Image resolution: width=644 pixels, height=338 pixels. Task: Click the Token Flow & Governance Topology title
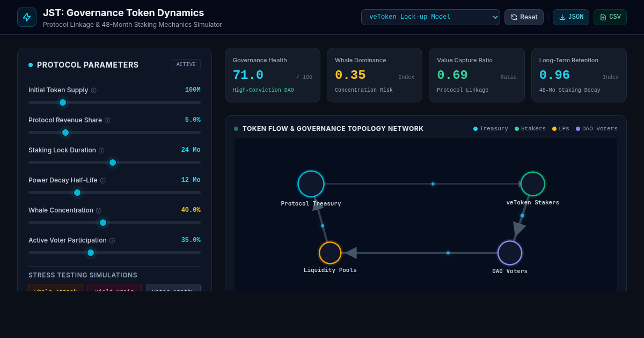tap(333, 129)
